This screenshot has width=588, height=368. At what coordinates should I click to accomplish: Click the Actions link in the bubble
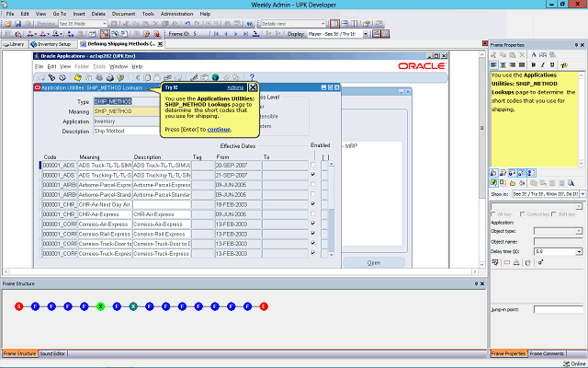[235, 87]
